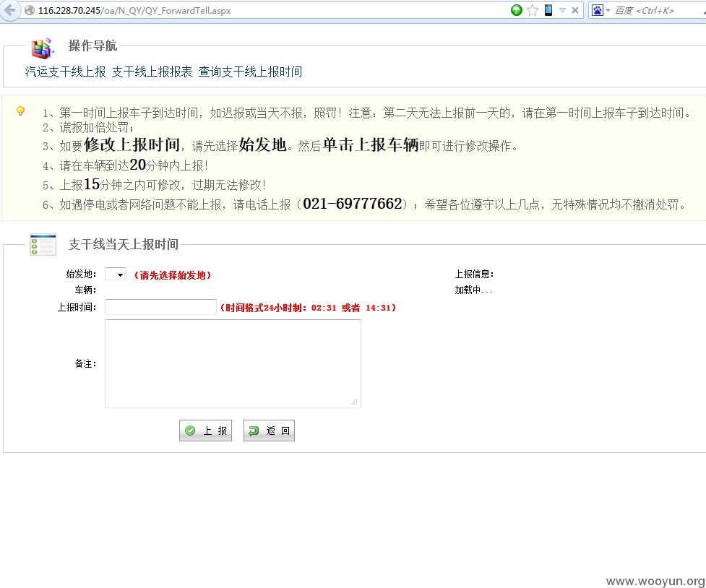
Task: Click the 上报信息: label
Action: click(474, 274)
